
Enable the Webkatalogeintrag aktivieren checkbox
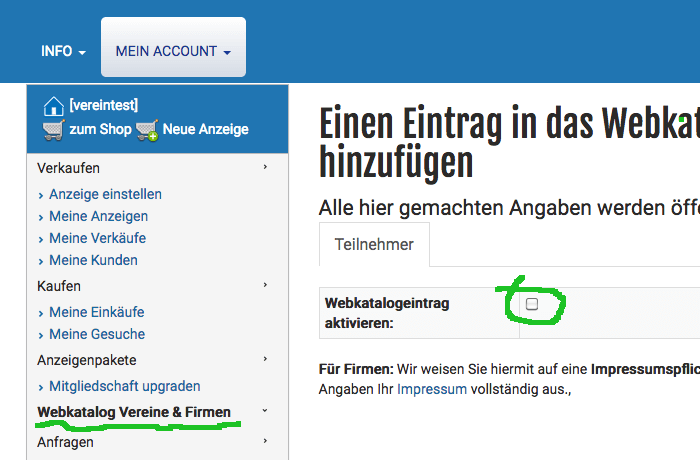pos(532,304)
